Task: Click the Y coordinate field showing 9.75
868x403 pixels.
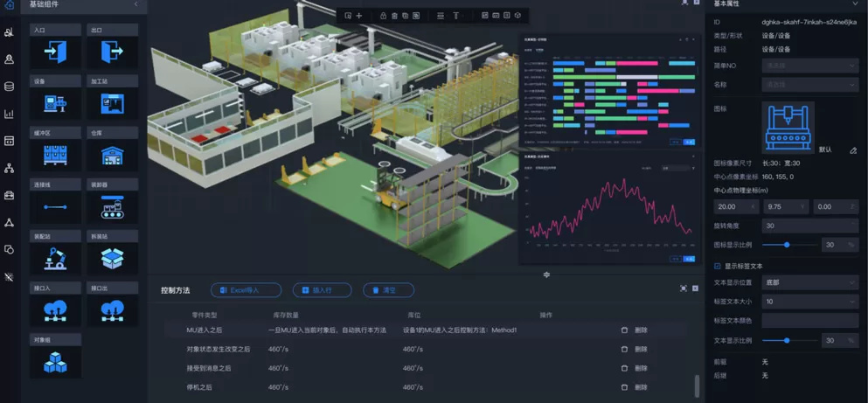Action: tap(786, 206)
